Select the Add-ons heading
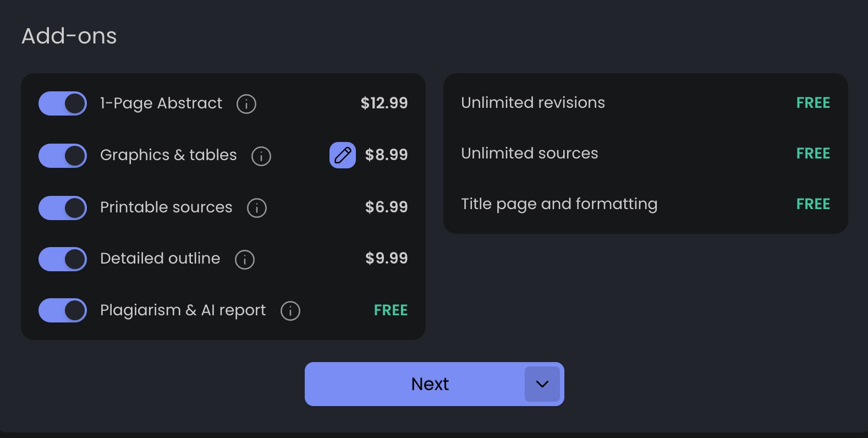The image size is (868, 438). [69, 36]
